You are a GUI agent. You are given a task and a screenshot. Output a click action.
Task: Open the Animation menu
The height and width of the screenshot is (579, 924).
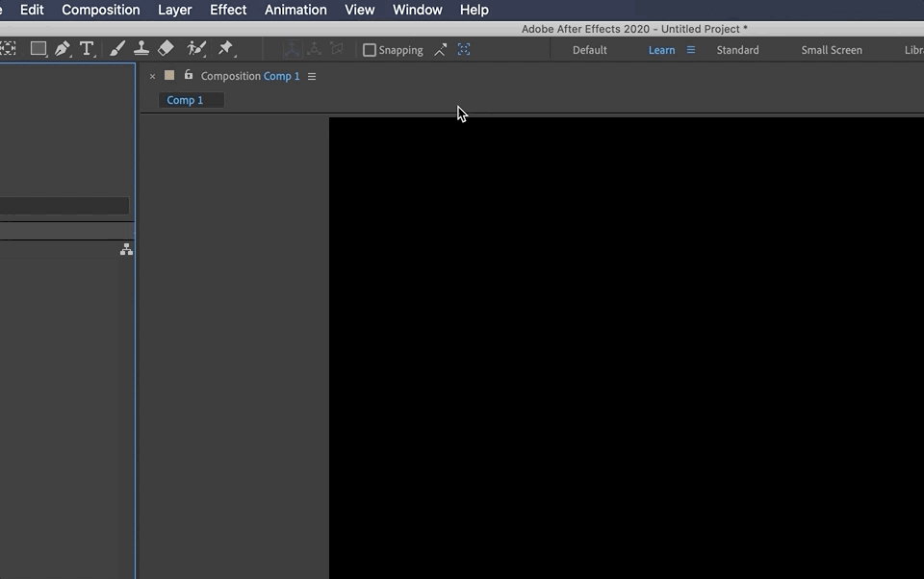point(295,10)
